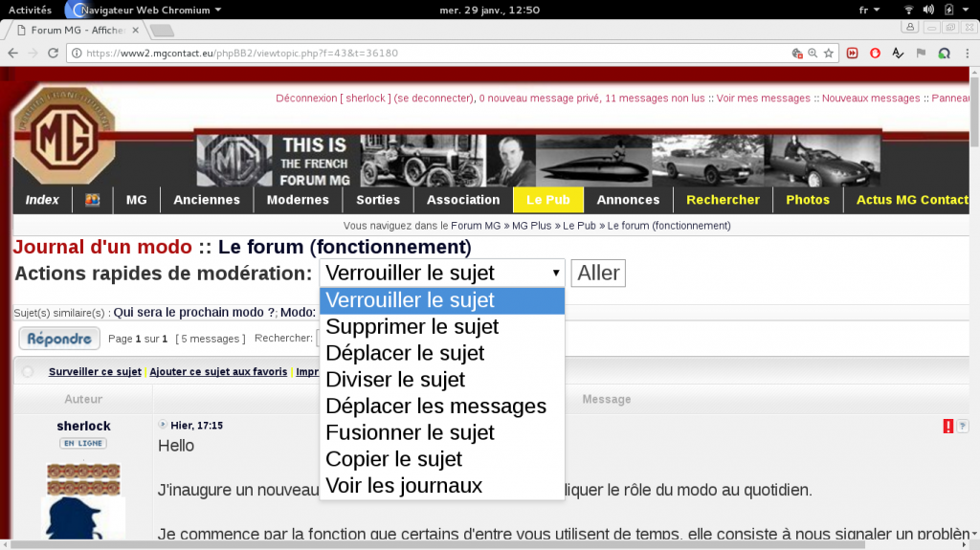The height and width of the screenshot is (550, 980).
Task: Open the volume indicator in top bar
Action: pyautogui.click(x=928, y=10)
